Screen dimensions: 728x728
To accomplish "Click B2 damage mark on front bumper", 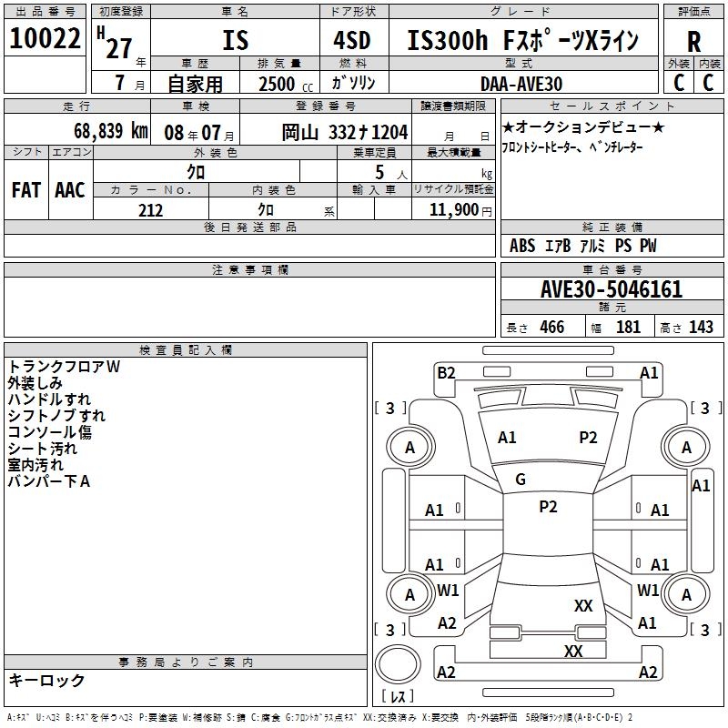I will click(x=446, y=373).
